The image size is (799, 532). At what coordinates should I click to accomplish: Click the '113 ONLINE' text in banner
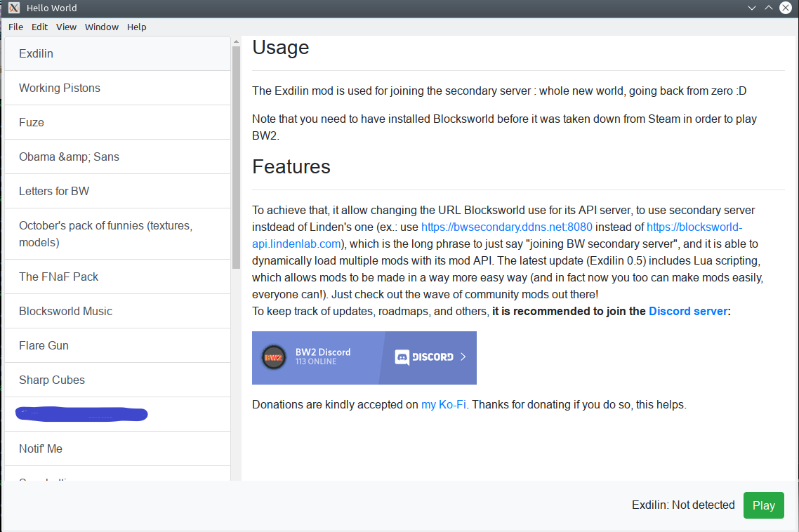click(316, 361)
